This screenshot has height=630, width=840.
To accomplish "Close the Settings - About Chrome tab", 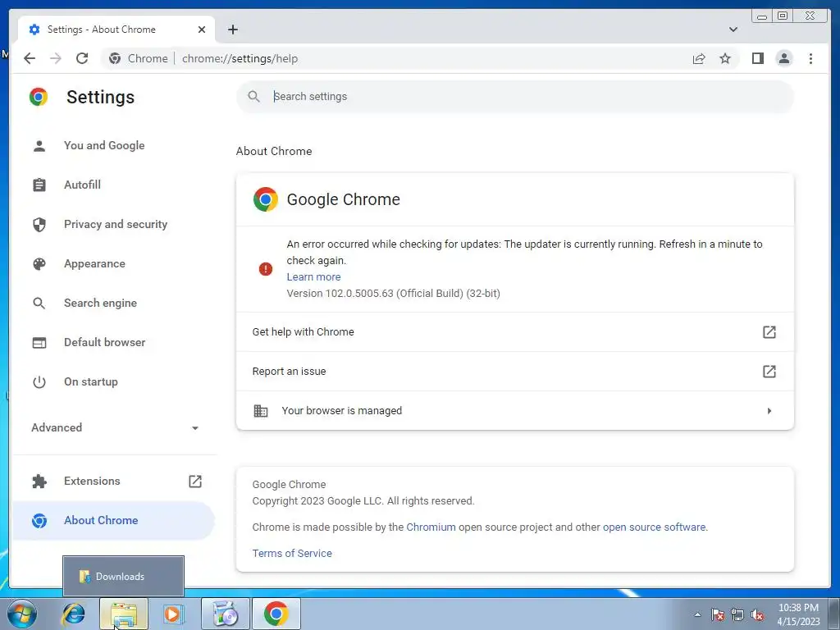I will [202, 30].
